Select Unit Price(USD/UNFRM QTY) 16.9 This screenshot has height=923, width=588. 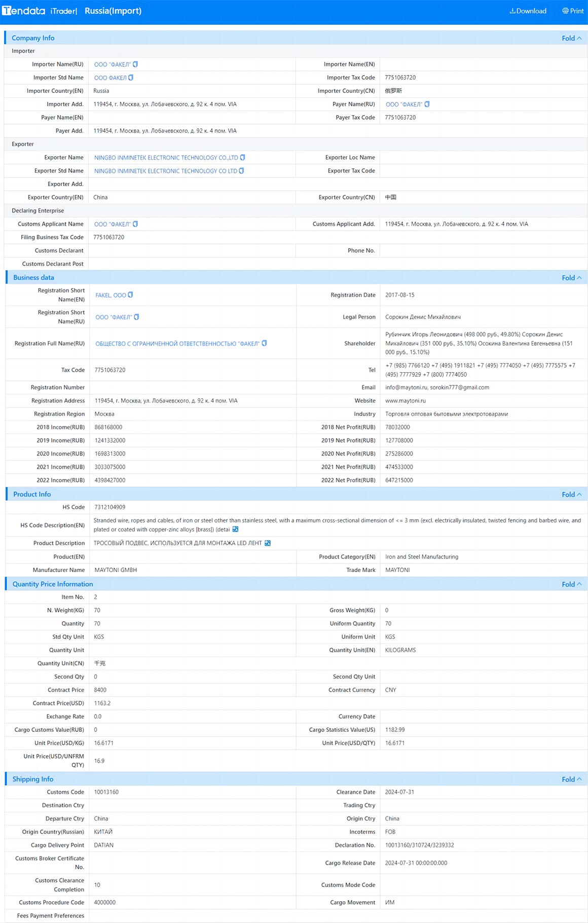coord(99,761)
